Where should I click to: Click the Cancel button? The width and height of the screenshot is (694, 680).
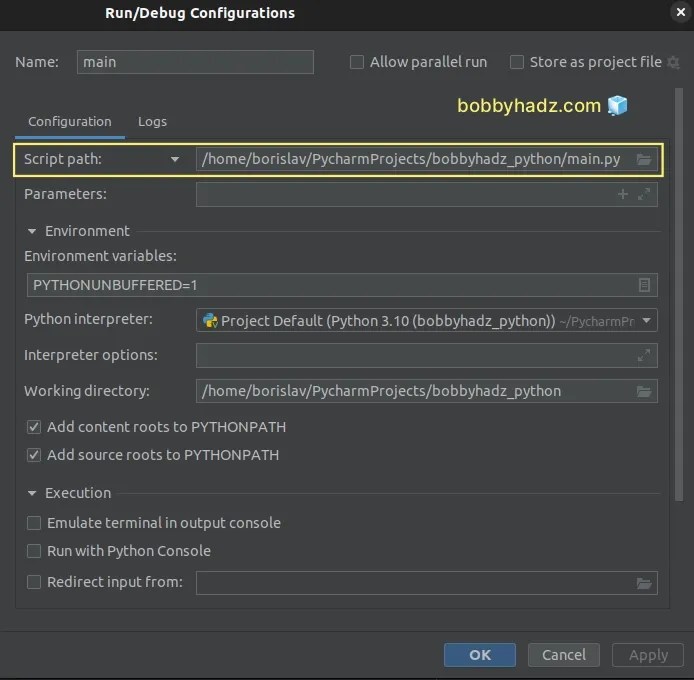coord(564,655)
